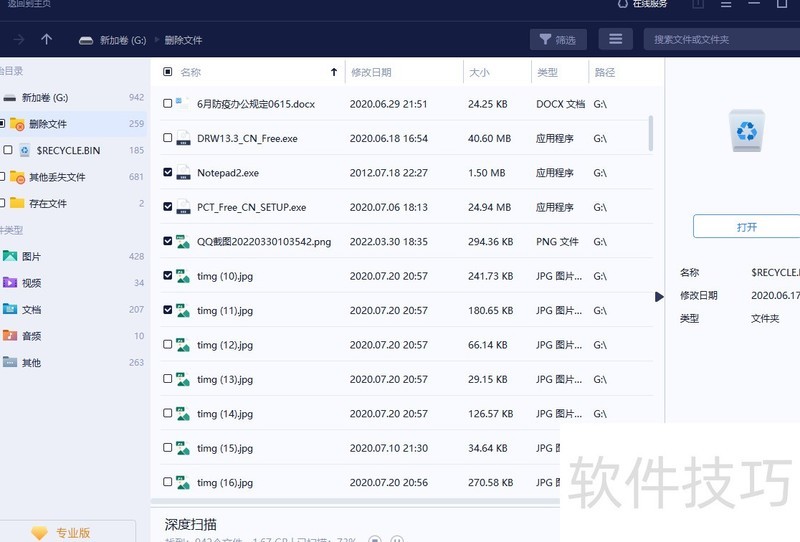This screenshot has width=800, height=542.
Task: Collapse the preview panel with arrow
Action: point(659,296)
